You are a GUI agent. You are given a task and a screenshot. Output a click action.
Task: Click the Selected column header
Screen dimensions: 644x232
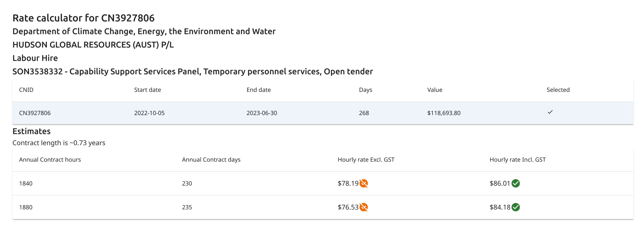click(x=558, y=90)
